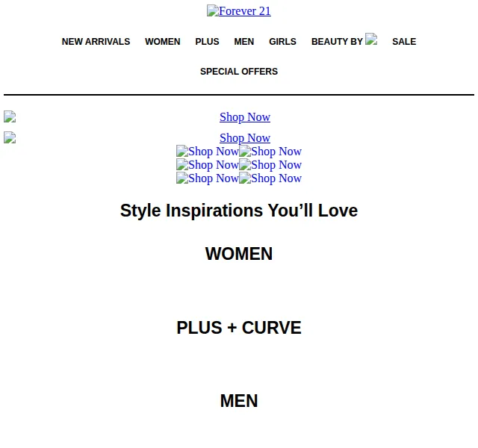Click the first broken banner image at left
The image size is (478, 448).
coord(10,116)
